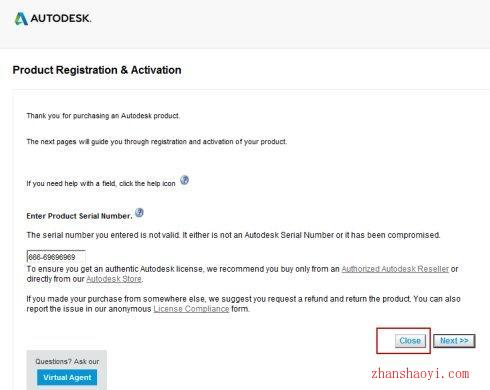Click the Product Registration & Activation heading
Screen dimensions: 490x390
coord(97,70)
